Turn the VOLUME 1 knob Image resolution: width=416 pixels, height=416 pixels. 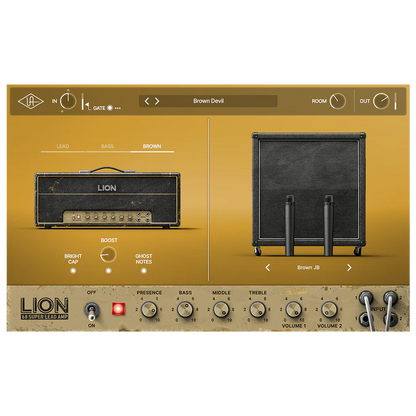[293, 310]
